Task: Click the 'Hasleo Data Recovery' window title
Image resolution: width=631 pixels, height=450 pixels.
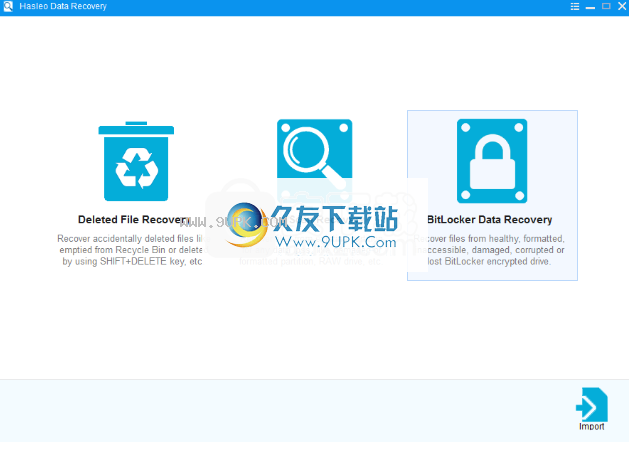Action: point(63,6)
